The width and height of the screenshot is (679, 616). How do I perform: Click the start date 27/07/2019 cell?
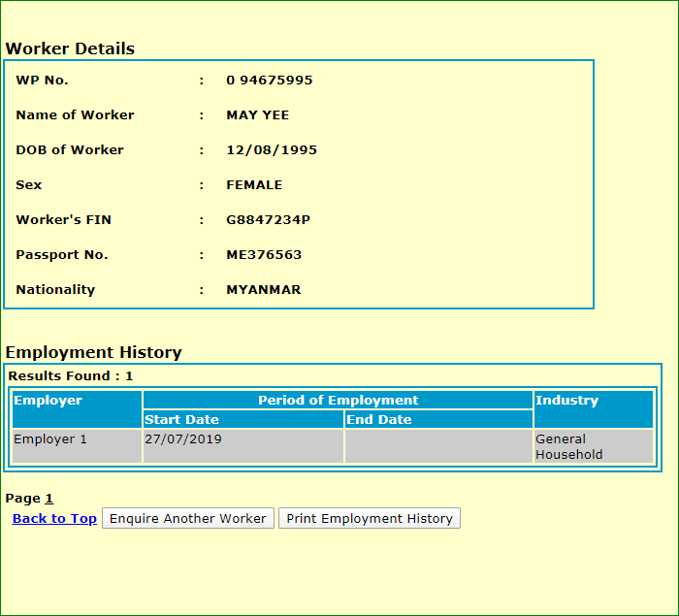182,439
